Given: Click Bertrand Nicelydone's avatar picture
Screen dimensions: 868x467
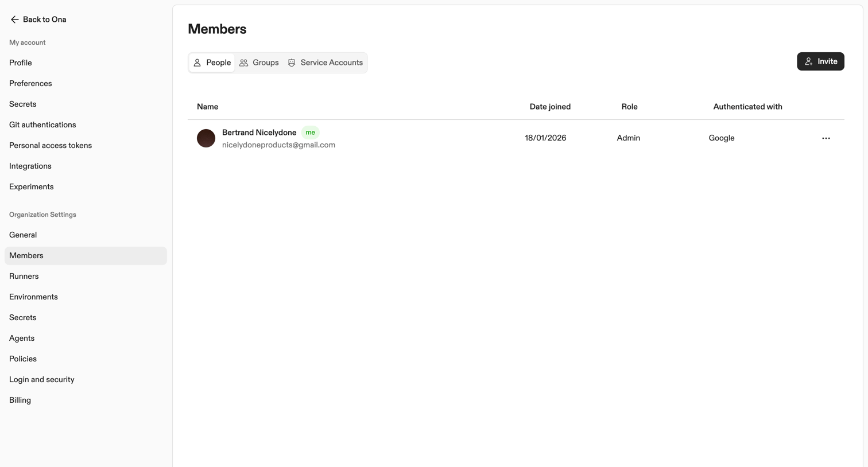Looking at the screenshot, I should (x=206, y=138).
